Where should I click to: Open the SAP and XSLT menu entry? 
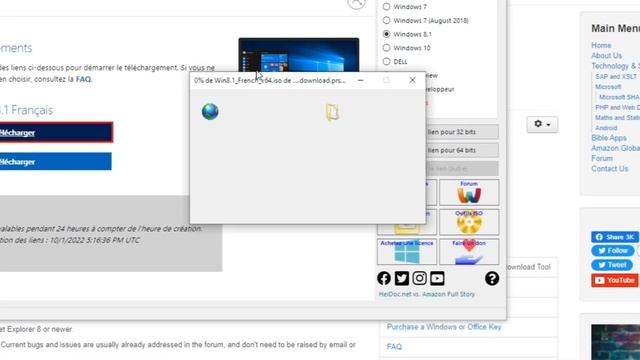[616, 76]
